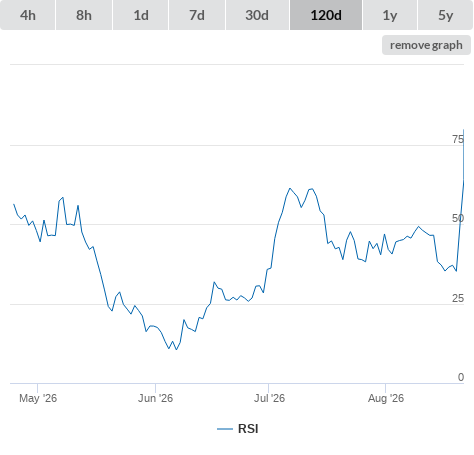Select the active 120d tab
This screenshot has width=474, height=455.
click(x=326, y=15)
